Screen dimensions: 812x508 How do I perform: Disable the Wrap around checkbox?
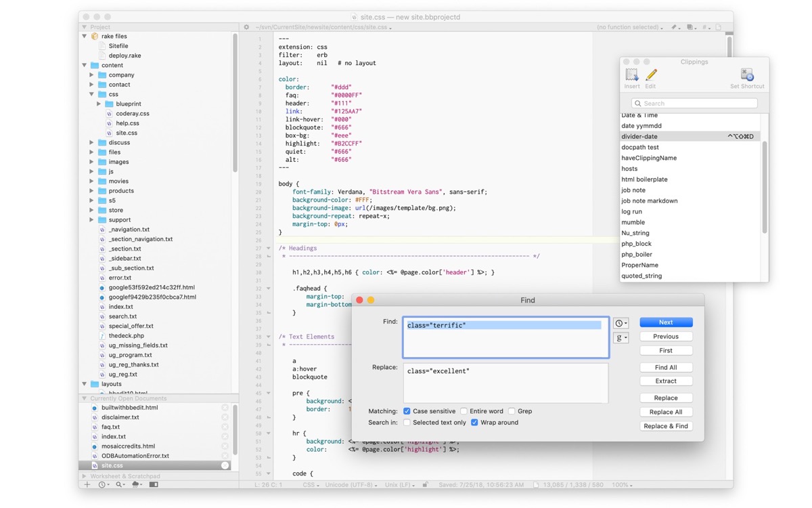[x=474, y=423]
